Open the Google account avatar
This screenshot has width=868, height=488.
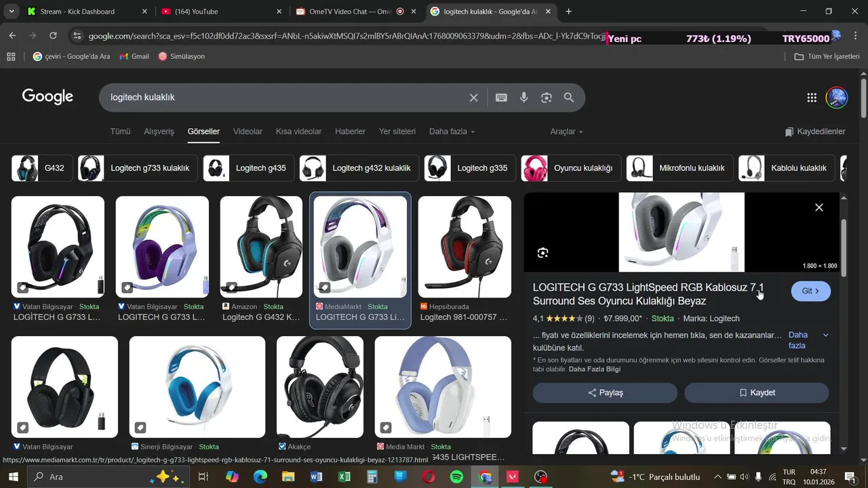(837, 98)
